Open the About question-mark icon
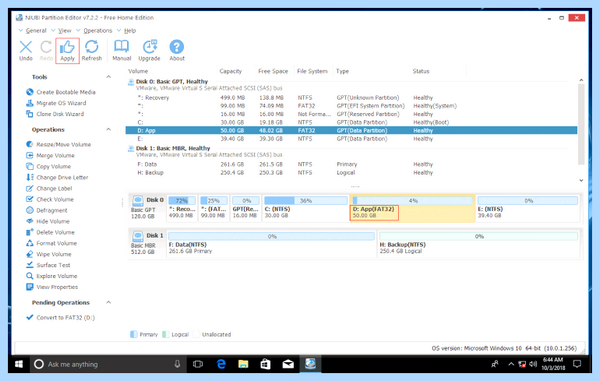Image resolution: width=600 pixels, height=381 pixels. click(177, 50)
